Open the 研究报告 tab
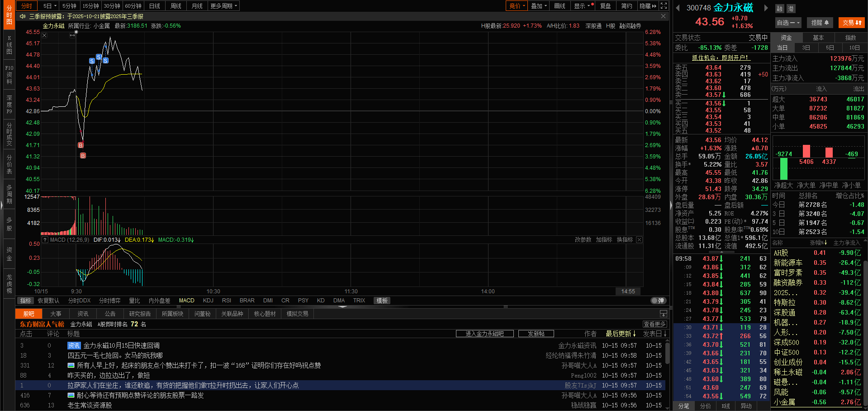Screen dimensions: 868x411 tap(140, 314)
